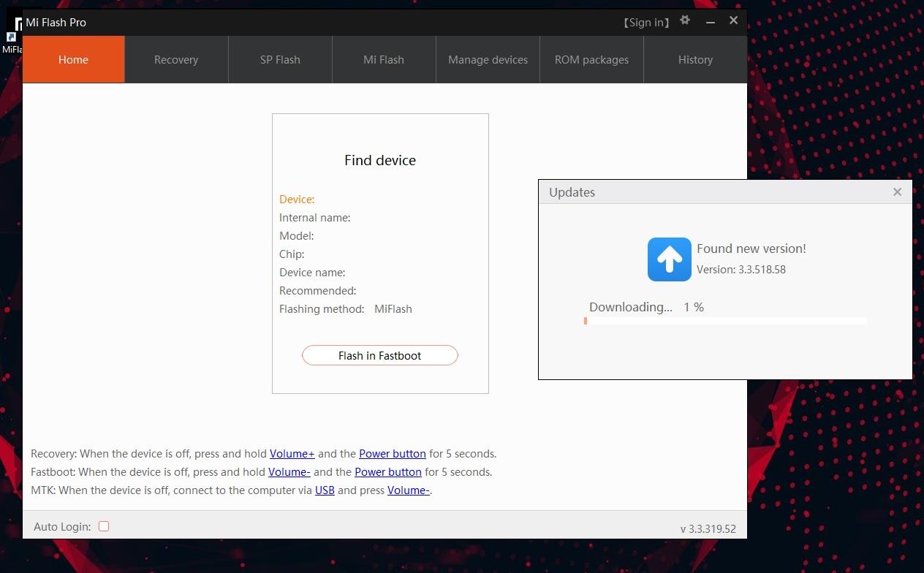Click the new version upload arrow icon

(x=668, y=259)
